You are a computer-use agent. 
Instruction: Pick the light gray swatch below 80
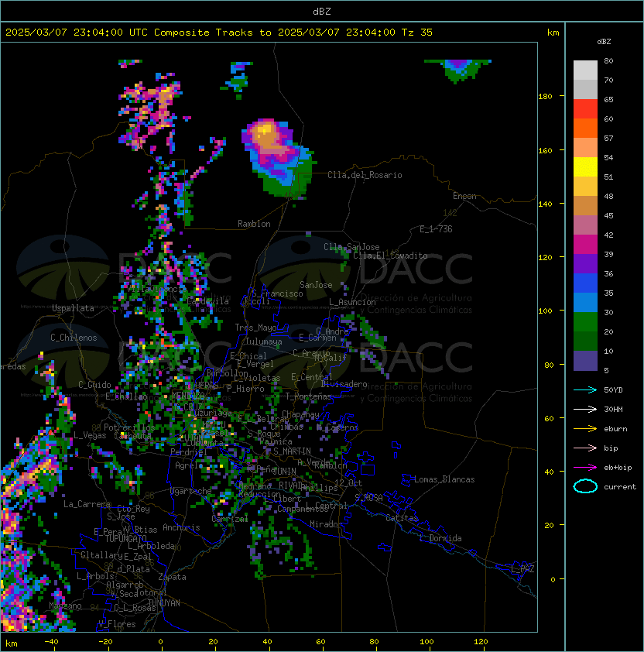point(585,70)
